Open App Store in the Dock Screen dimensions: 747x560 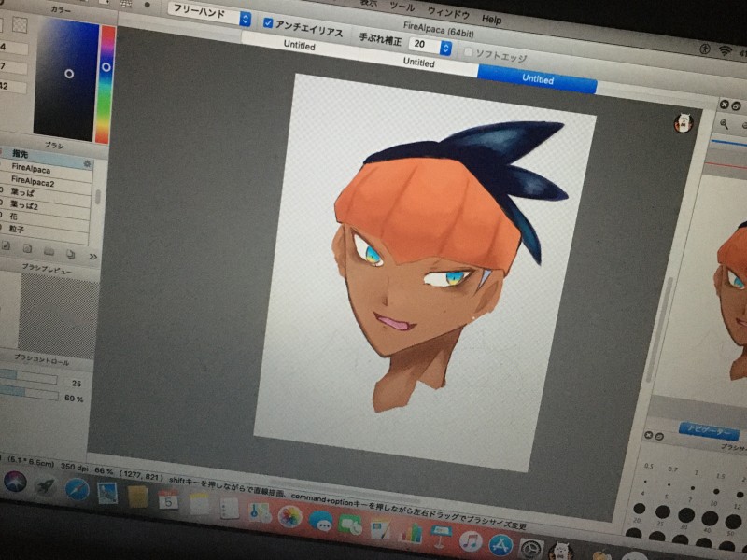[x=500, y=545]
